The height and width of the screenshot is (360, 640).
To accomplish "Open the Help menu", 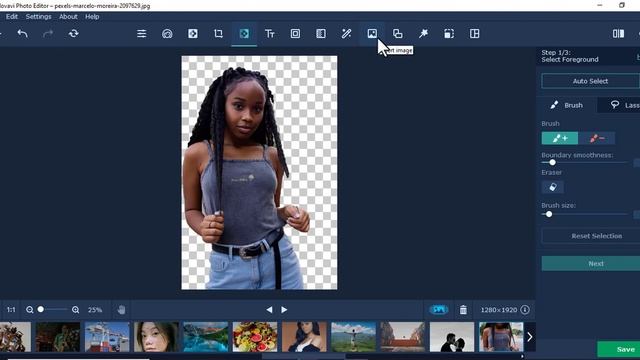I will coord(92,17).
